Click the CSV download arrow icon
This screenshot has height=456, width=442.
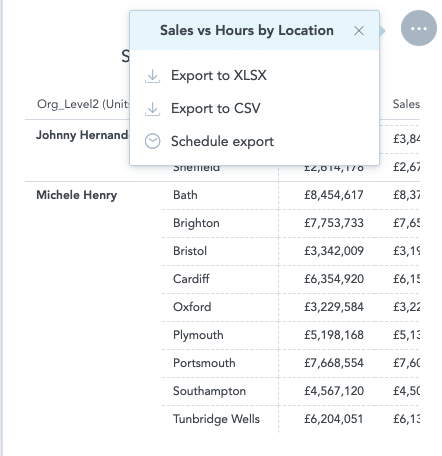(x=152, y=109)
